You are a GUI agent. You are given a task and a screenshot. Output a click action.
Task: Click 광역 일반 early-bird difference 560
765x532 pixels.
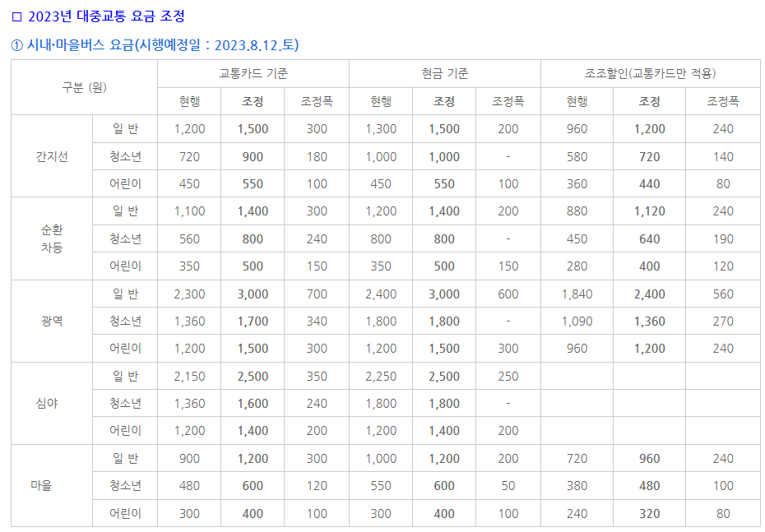click(723, 294)
